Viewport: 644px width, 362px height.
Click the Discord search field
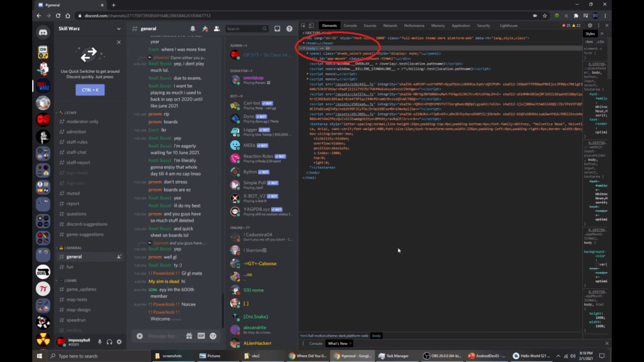(245, 29)
